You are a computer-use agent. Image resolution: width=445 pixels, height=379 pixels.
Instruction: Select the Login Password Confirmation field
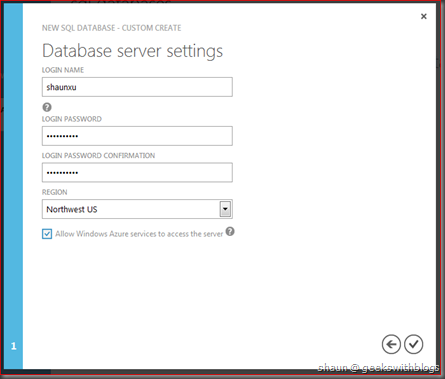tap(137, 173)
